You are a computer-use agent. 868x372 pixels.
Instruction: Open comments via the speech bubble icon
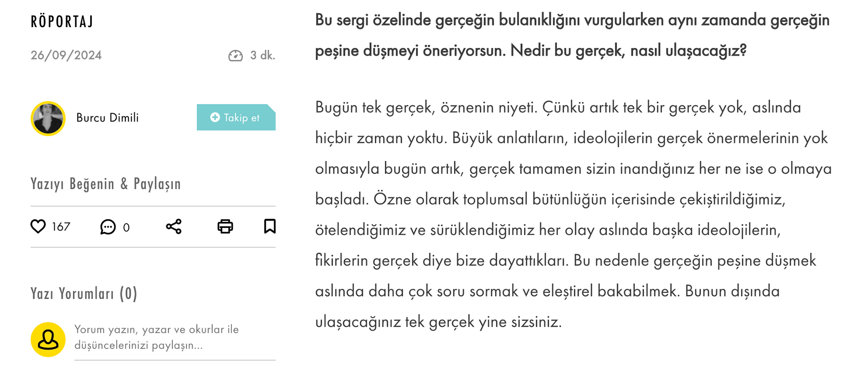pyautogui.click(x=108, y=227)
